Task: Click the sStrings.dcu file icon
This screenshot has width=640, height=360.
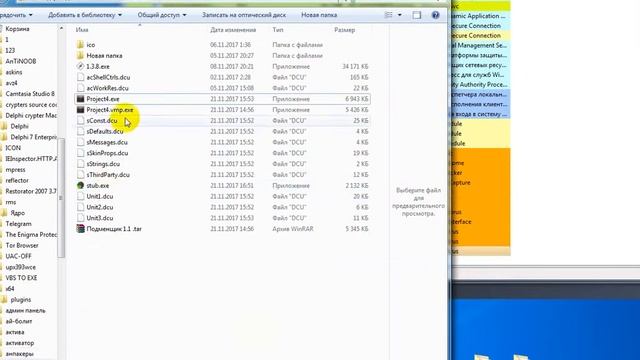Action: pyautogui.click(x=80, y=164)
